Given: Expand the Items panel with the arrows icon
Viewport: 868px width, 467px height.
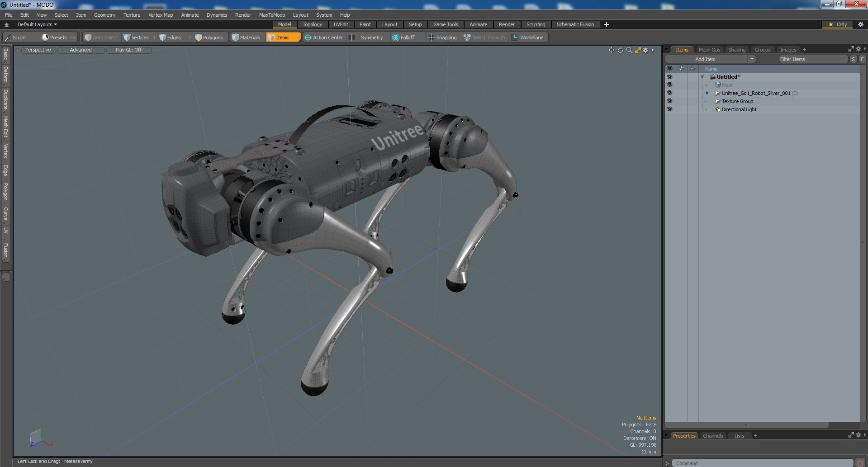Looking at the screenshot, I should coord(851,49).
